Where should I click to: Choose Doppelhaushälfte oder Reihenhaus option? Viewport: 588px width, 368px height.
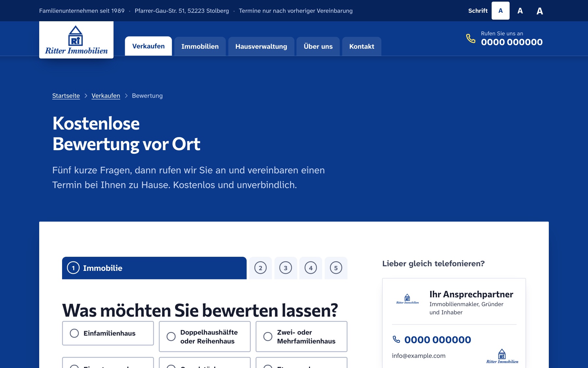(x=204, y=337)
